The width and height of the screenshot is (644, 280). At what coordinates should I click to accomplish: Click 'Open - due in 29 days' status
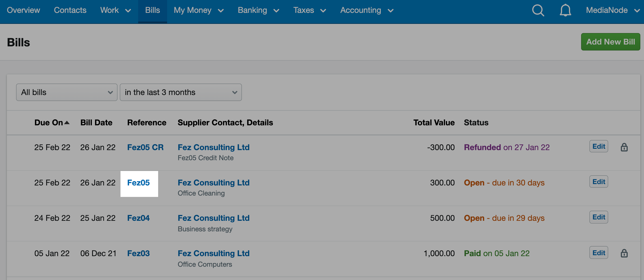[x=504, y=218]
